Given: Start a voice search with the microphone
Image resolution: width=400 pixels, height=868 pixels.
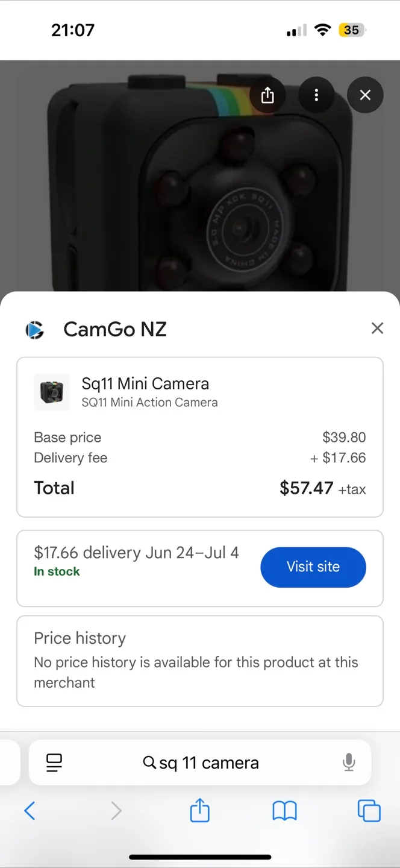Looking at the screenshot, I should pos(349,762).
